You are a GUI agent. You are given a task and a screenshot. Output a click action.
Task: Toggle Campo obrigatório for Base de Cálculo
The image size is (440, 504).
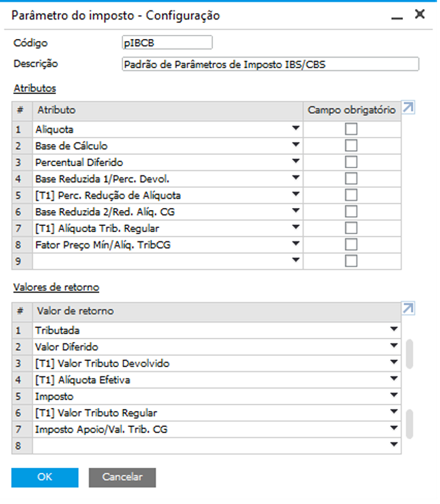[x=351, y=146]
